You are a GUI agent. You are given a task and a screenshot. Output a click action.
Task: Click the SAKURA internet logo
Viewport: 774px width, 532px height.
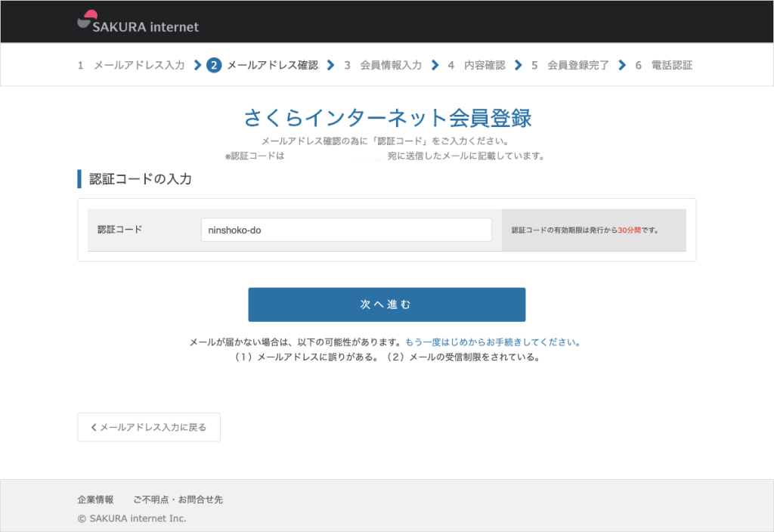(138, 22)
